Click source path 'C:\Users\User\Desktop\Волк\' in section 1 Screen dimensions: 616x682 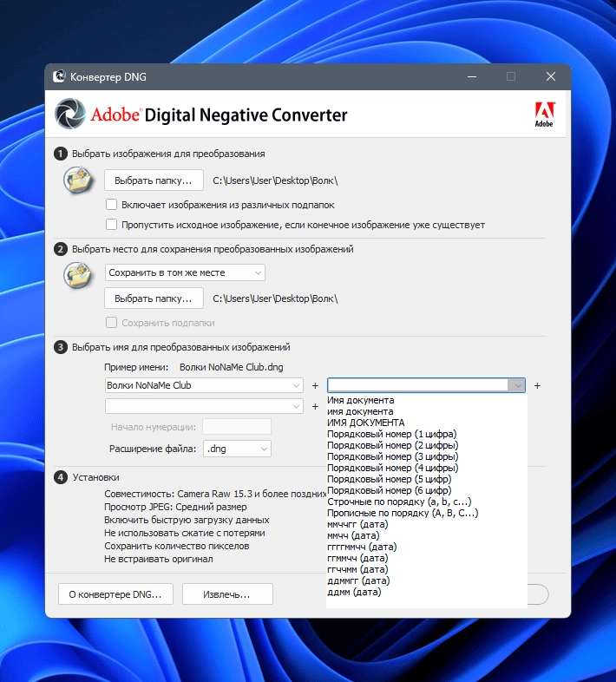tap(275, 180)
